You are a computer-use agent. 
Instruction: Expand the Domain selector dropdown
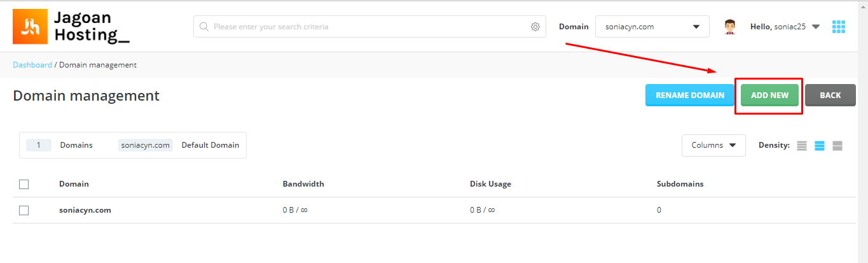(x=652, y=27)
